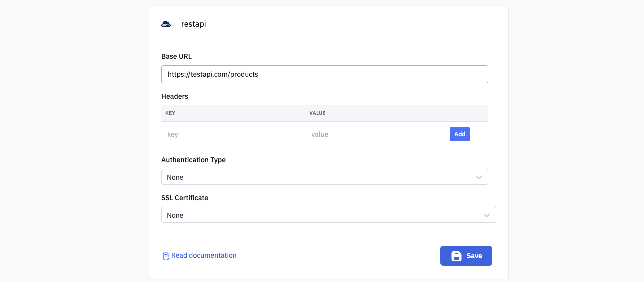Click the Headers section label
The height and width of the screenshot is (282, 644).
[175, 96]
